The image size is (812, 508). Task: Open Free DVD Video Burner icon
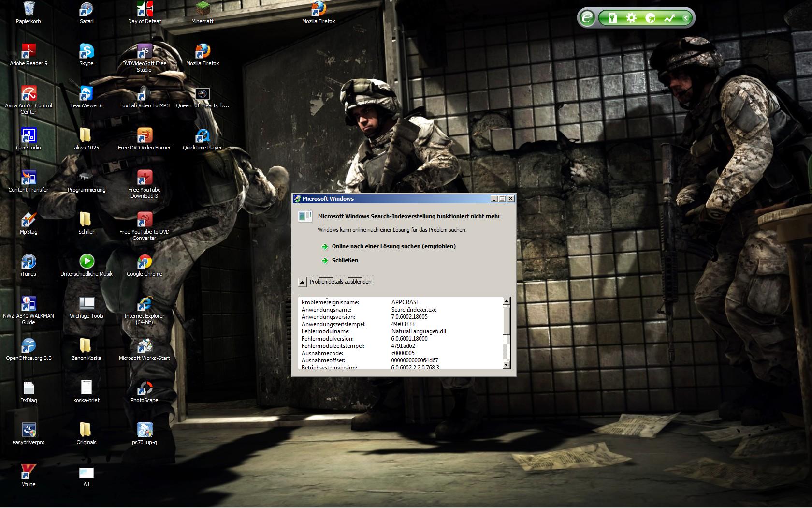145,135
